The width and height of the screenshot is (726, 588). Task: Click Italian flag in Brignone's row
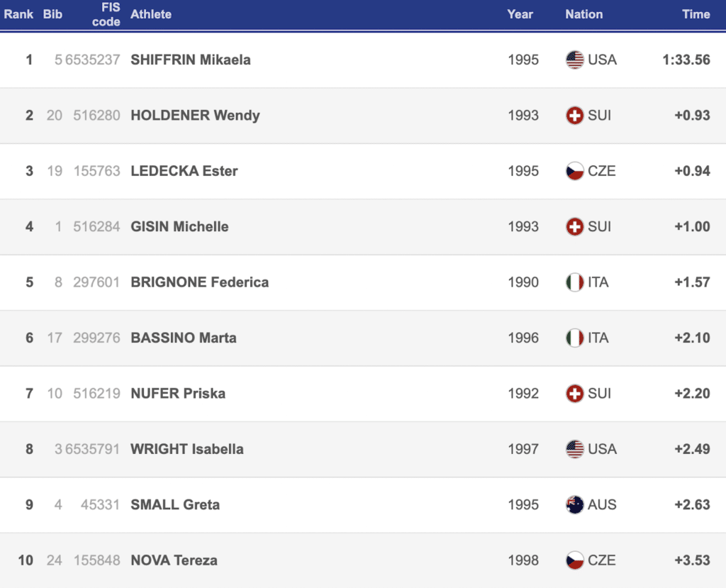coord(574,282)
